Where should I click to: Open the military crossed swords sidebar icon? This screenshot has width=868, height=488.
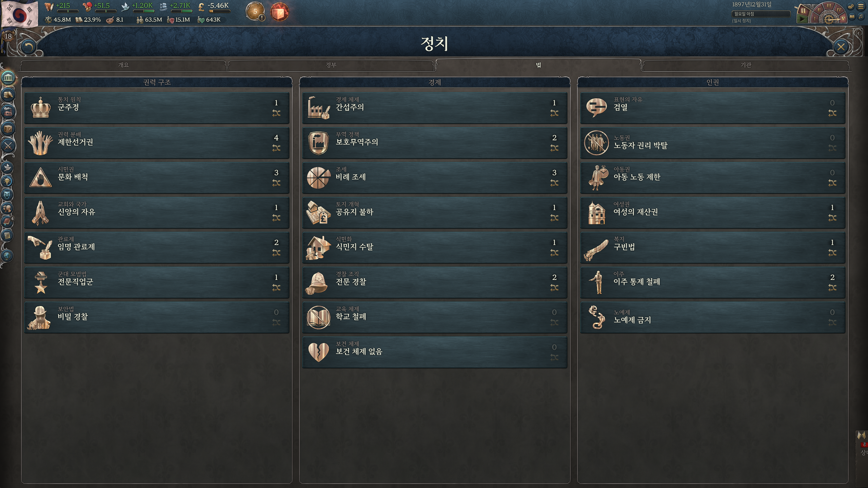pyautogui.click(x=8, y=146)
